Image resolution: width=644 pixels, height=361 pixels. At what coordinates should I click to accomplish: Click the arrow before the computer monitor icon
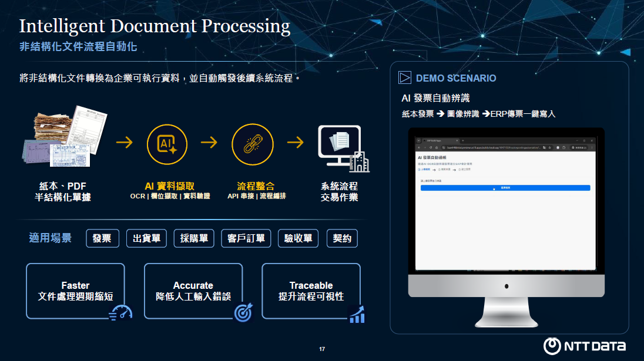(296, 143)
